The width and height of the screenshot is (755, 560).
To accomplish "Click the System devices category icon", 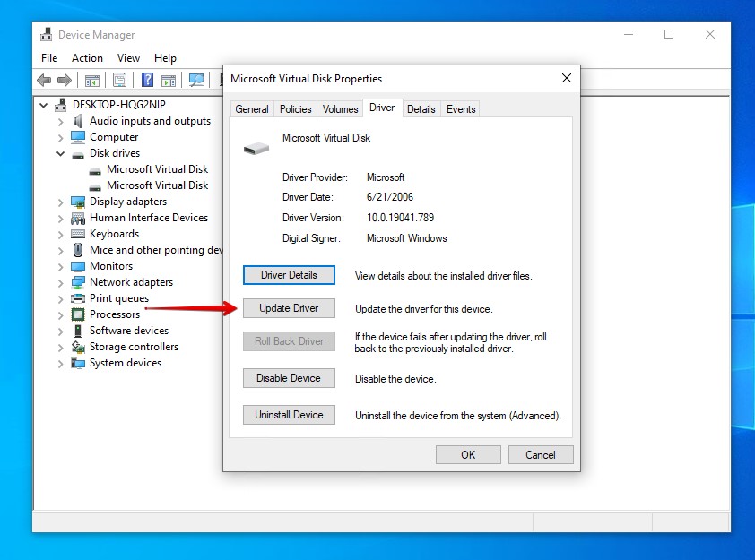I will [77, 363].
